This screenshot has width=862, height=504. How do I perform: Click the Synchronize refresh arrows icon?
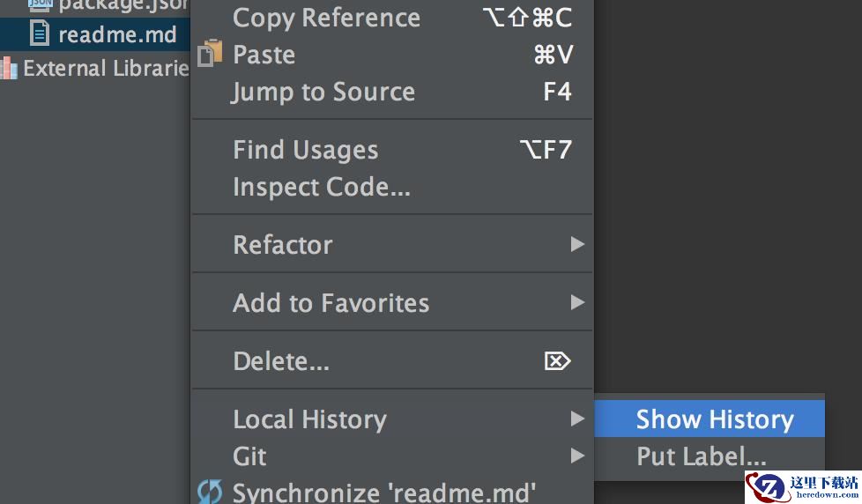210,492
